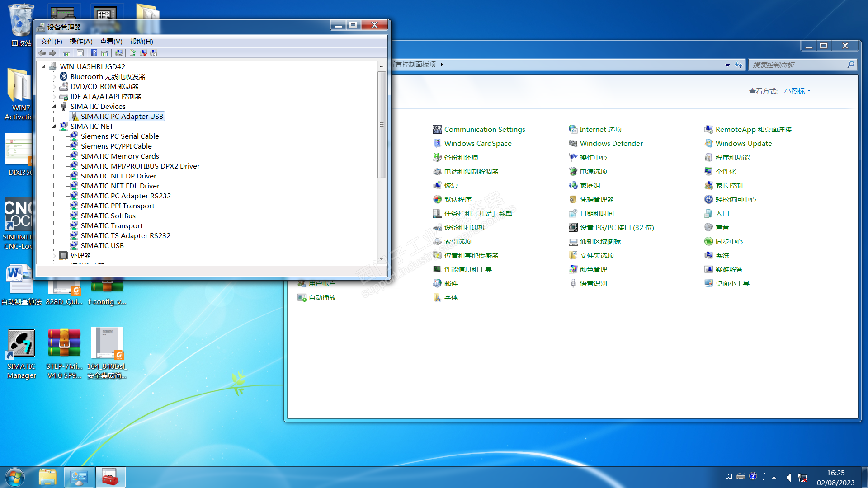Expand the Bluetooth 无线电收发器 node
The height and width of the screenshot is (488, 868).
coord(54,77)
